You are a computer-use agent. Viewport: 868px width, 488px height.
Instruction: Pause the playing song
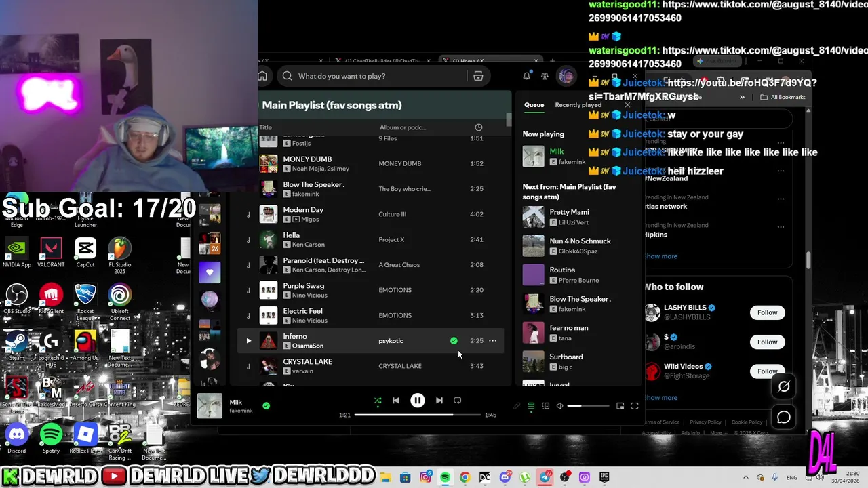418,401
